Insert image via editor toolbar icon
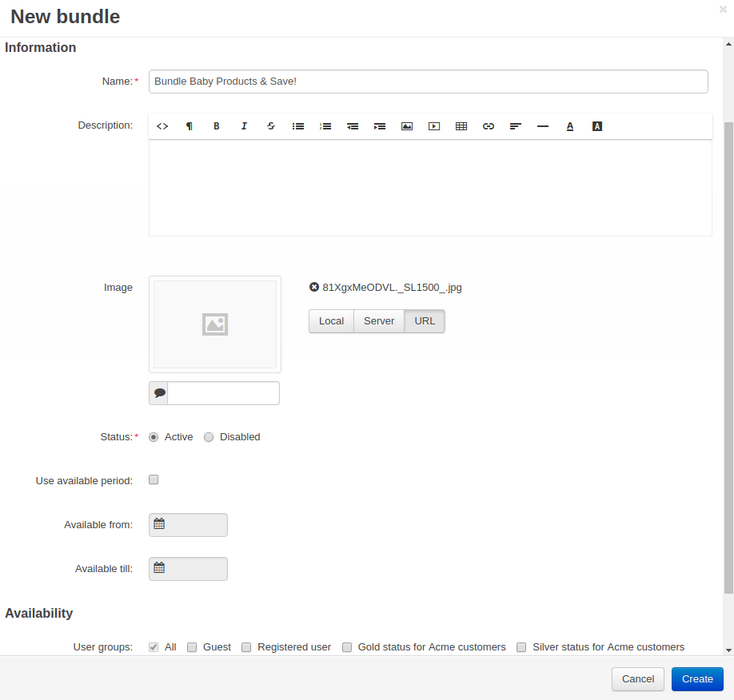The height and width of the screenshot is (700, 734). 407,126
